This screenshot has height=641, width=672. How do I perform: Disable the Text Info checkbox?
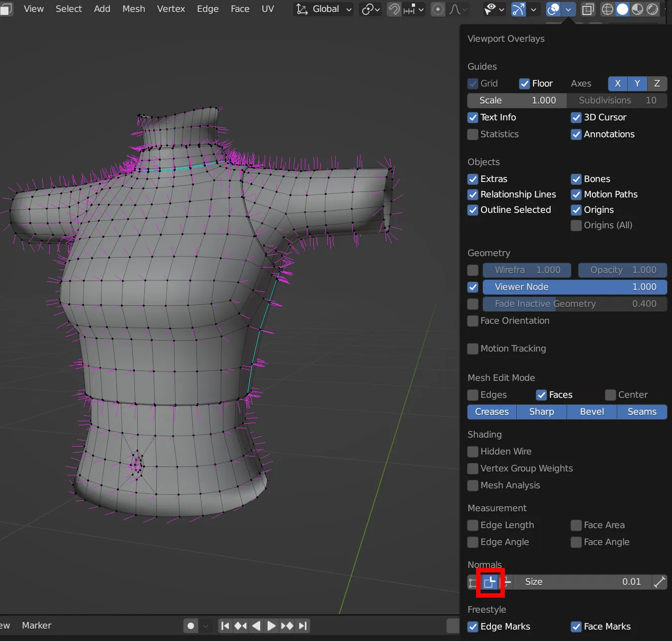tap(473, 117)
